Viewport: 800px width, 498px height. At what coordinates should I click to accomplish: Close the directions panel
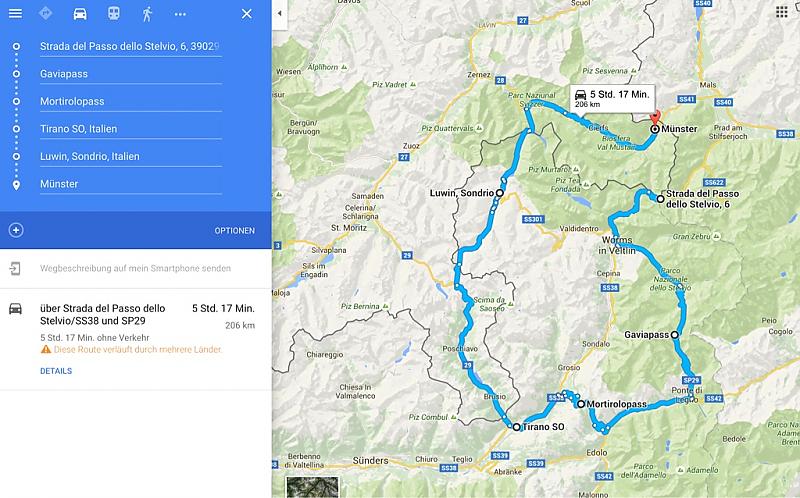click(246, 14)
